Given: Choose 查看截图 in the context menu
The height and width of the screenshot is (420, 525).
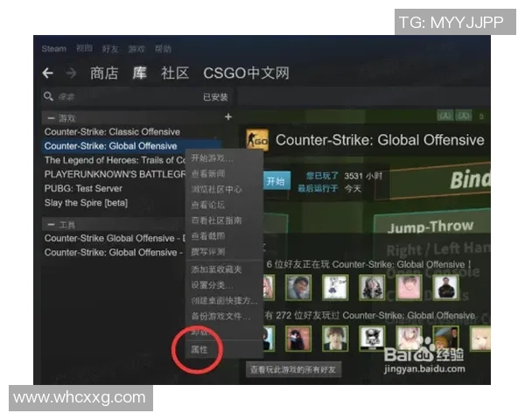Looking at the screenshot, I should [x=207, y=236].
